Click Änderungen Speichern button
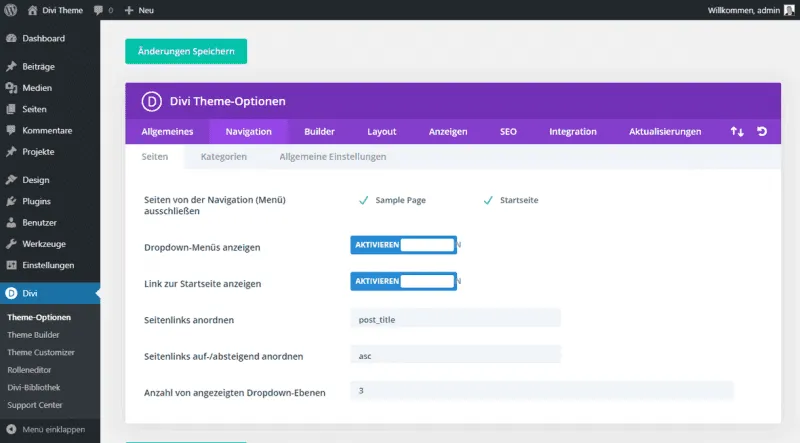The height and width of the screenshot is (443, 800). (186, 52)
